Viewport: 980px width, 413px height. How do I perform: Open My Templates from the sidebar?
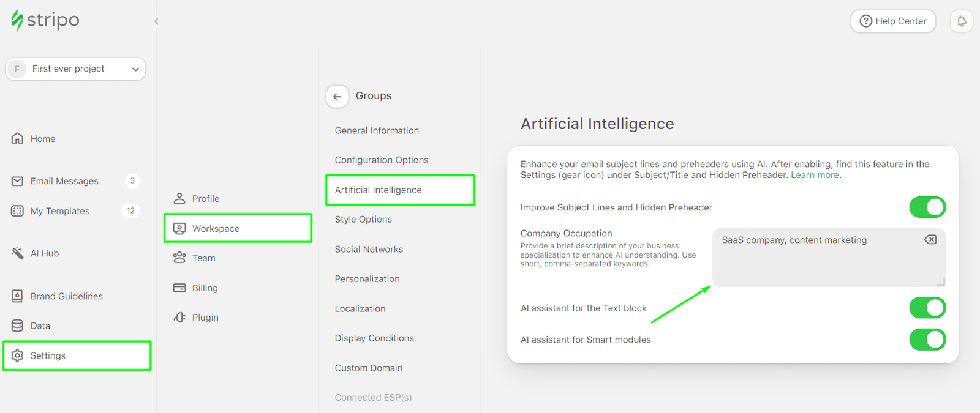pyautogui.click(x=18, y=210)
